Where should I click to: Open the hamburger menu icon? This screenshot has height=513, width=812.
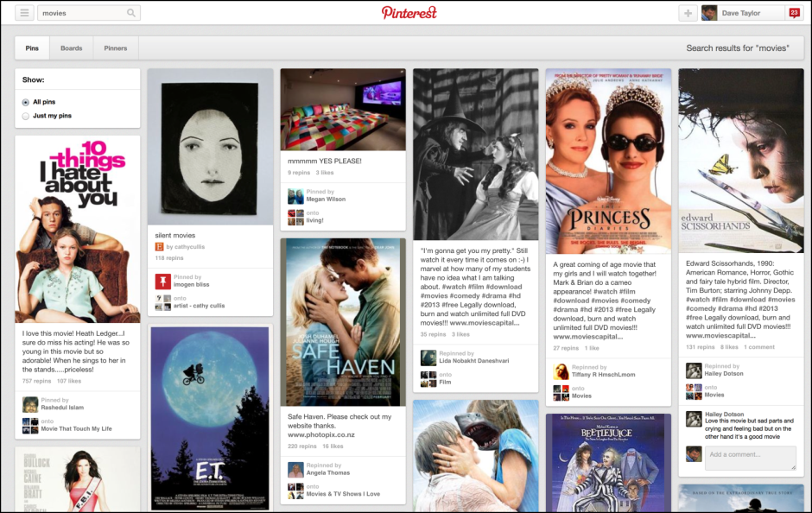click(24, 12)
